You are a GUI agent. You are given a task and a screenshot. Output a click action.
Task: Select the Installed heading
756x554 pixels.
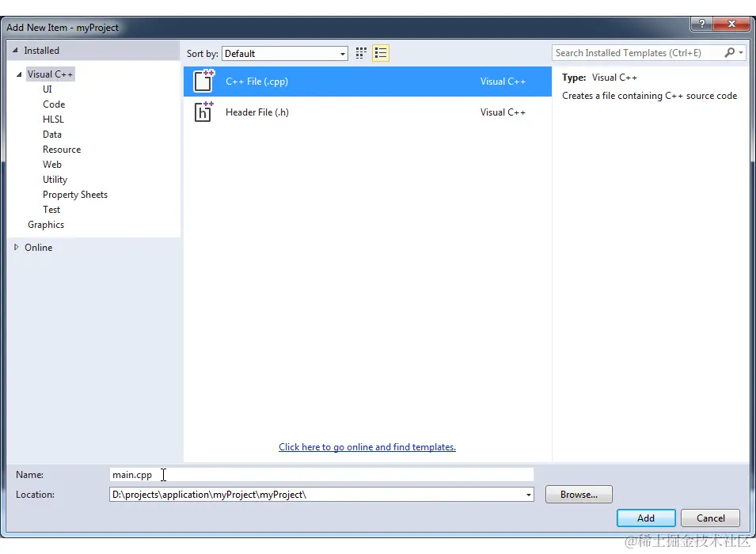(41, 50)
